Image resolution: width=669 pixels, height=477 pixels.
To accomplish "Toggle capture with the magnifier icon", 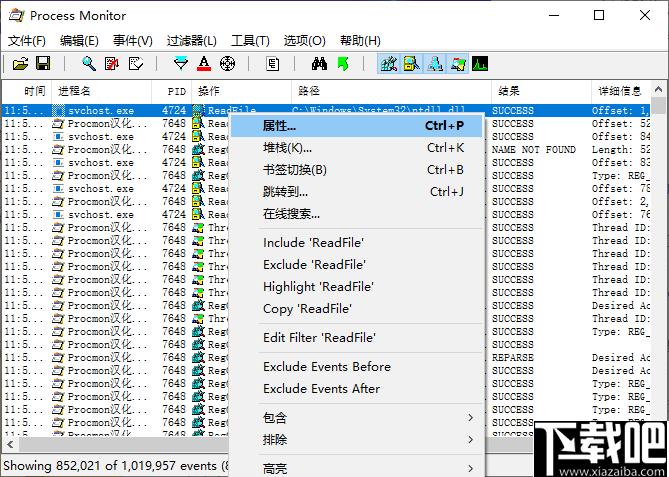I will point(89,64).
